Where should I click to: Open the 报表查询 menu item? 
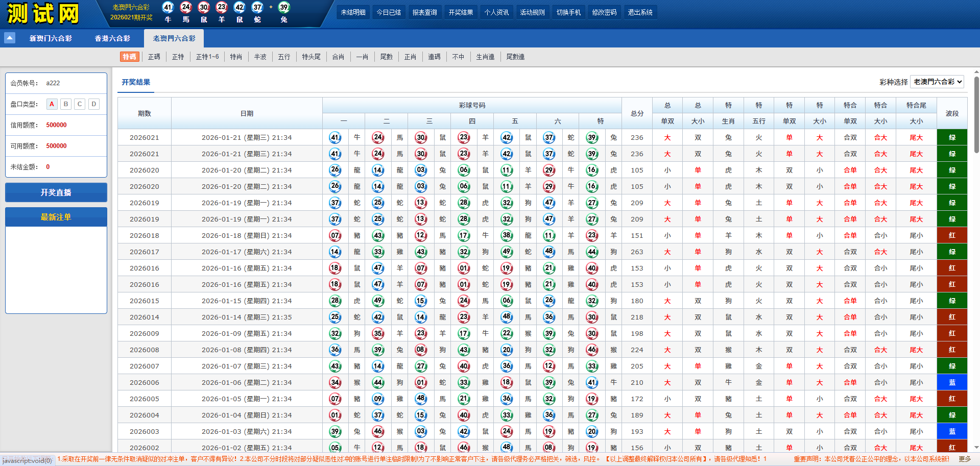pos(424,12)
